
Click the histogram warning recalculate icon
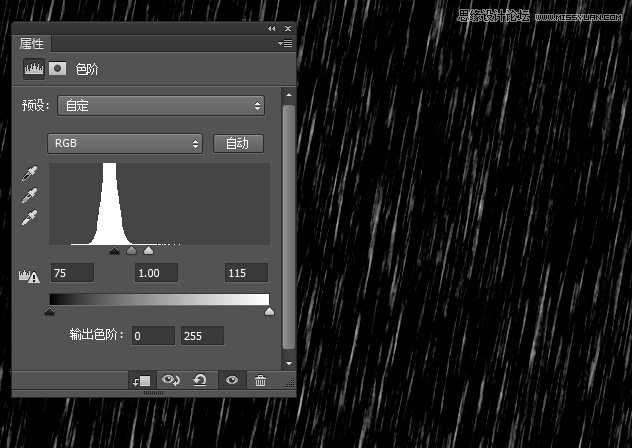tap(29, 276)
